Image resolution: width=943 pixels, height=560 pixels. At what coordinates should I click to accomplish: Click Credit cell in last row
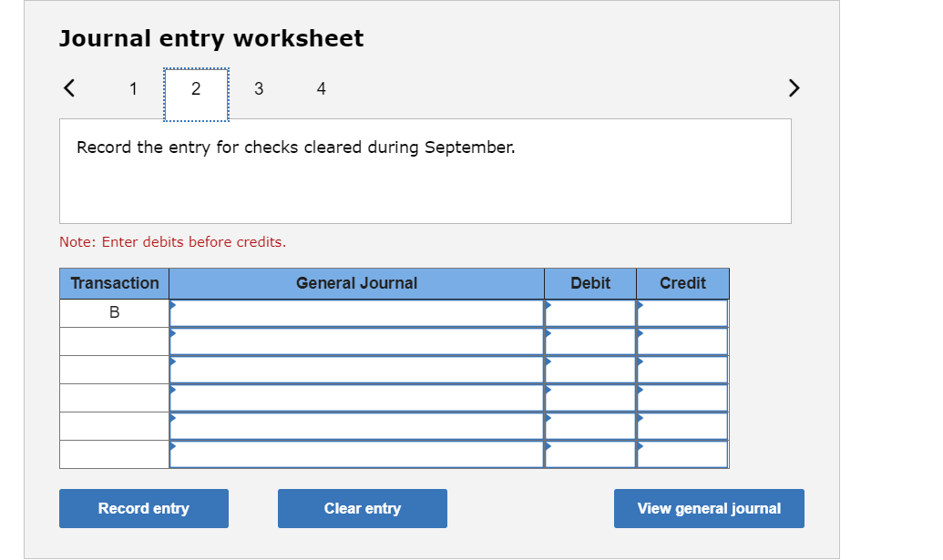(x=682, y=454)
